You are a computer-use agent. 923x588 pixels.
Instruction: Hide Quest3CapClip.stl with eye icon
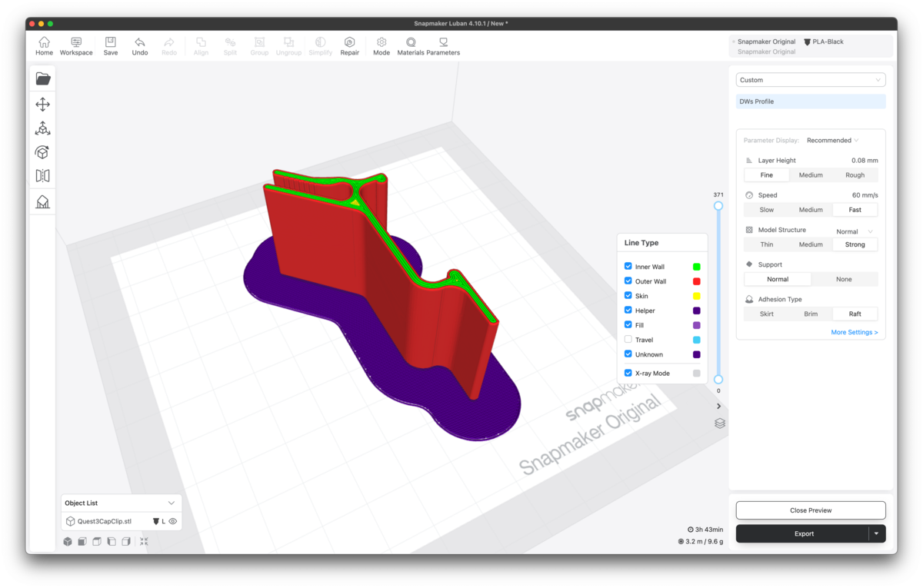pyautogui.click(x=173, y=521)
